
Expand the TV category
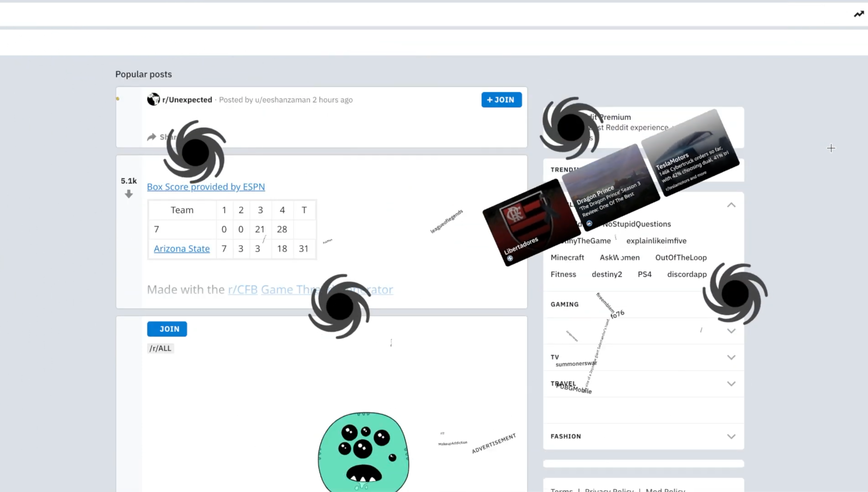pos(731,357)
